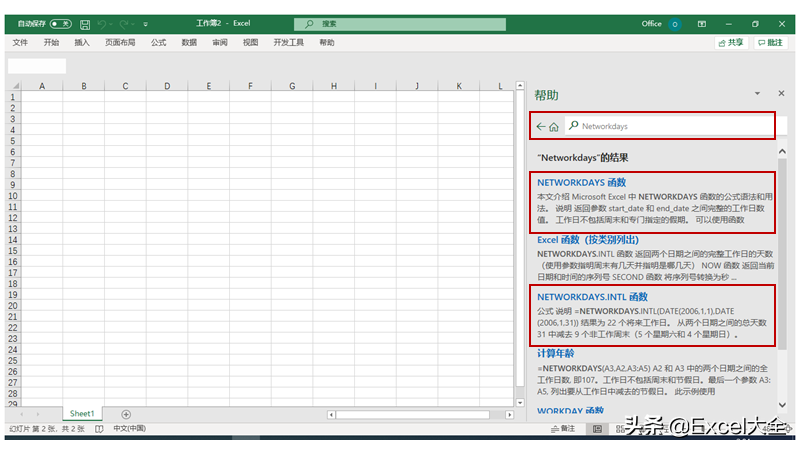Click worksheet vertical scroll down arrow
Viewport: 800px width, 450px height.
click(x=520, y=403)
